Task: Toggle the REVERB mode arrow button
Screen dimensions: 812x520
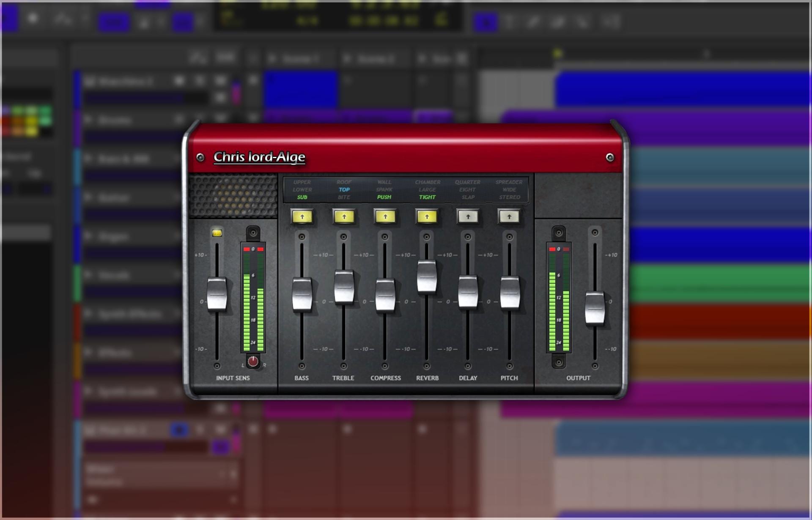Action: tap(427, 216)
